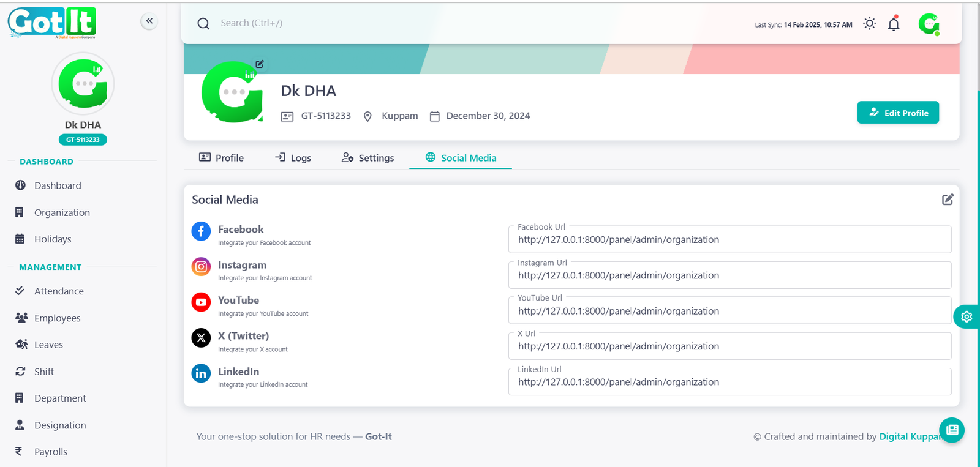Edit the Social Media section via the pencil icon
This screenshot has width=980, height=467.
point(947,200)
